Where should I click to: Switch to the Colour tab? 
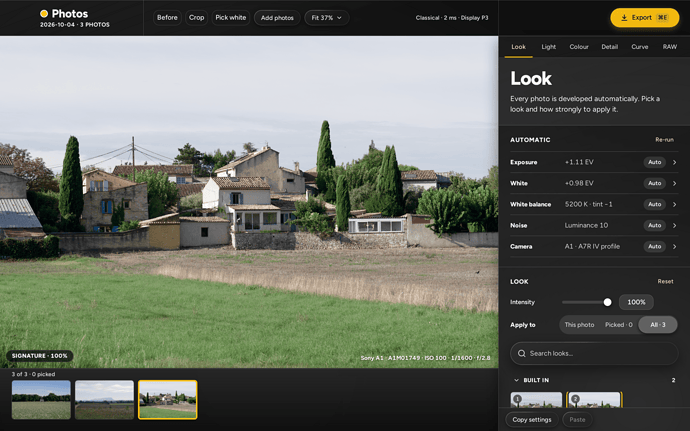pos(579,47)
